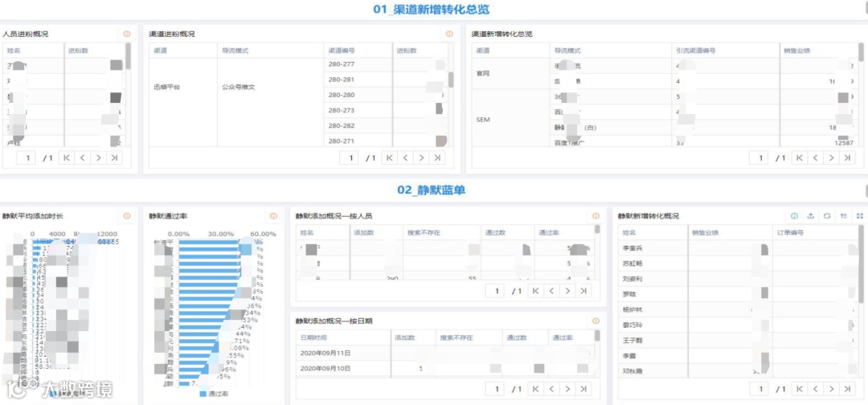Export the 静默新增转化概况 table via upload icon
Viewport: 868px width, 405px height.
(x=811, y=216)
